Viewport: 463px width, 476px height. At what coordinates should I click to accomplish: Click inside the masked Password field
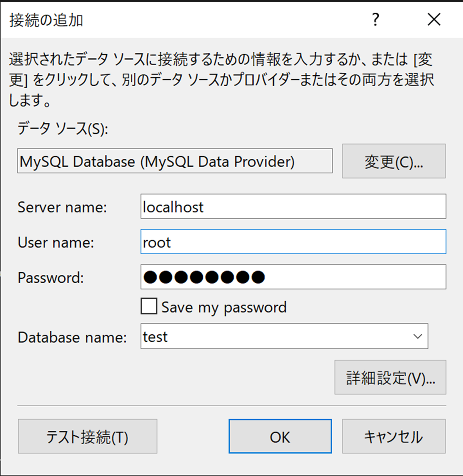(x=293, y=277)
